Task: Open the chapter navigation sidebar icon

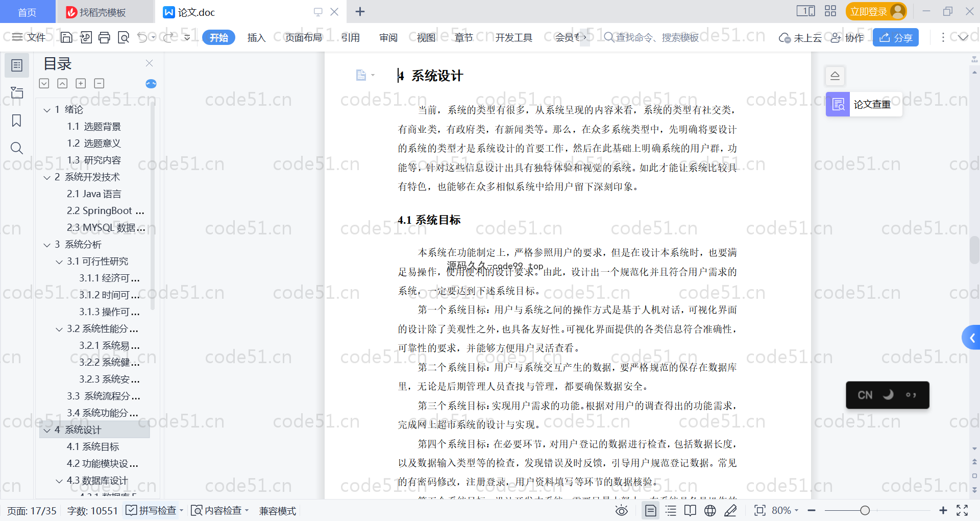Action: [x=17, y=92]
